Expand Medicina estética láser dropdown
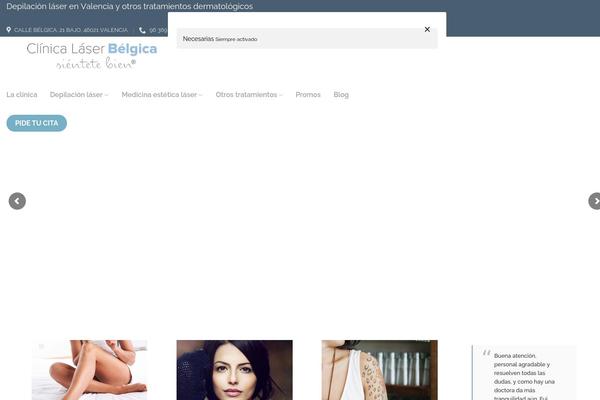The image size is (600, 400). [162, 95]
